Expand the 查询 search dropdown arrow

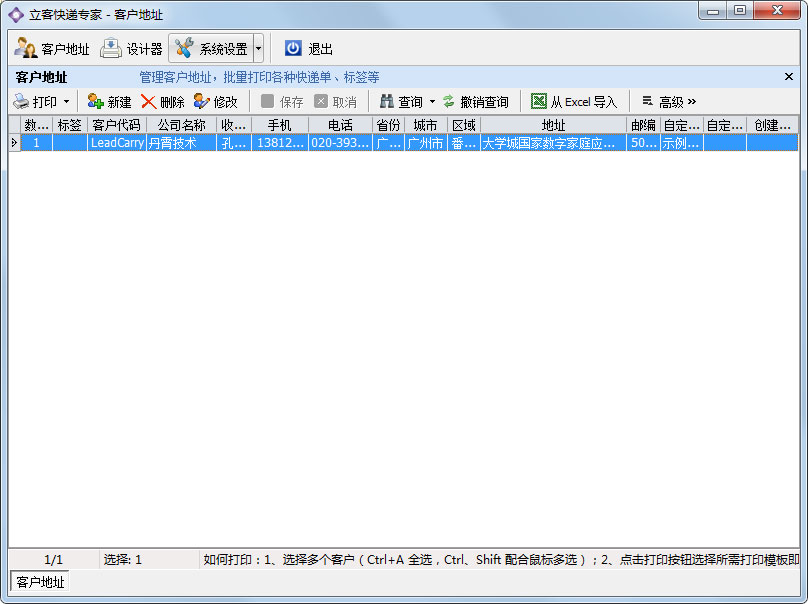pos(432,102)
